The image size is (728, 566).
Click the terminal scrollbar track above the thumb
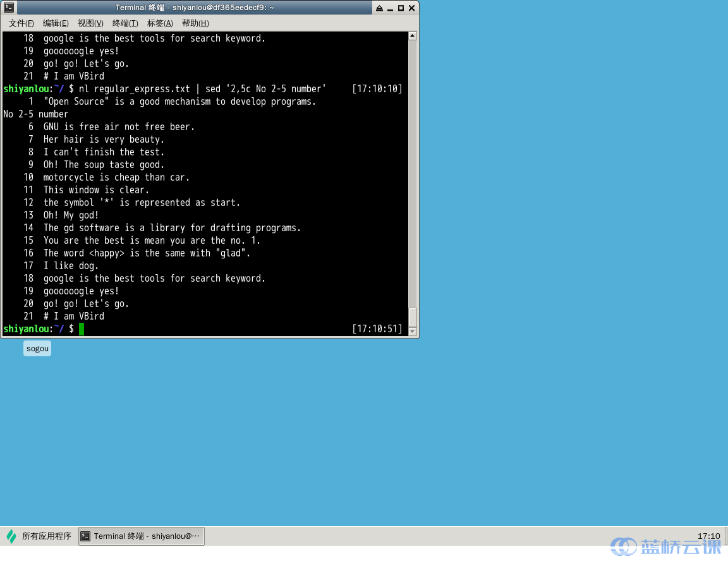click(x=413, y=171)
